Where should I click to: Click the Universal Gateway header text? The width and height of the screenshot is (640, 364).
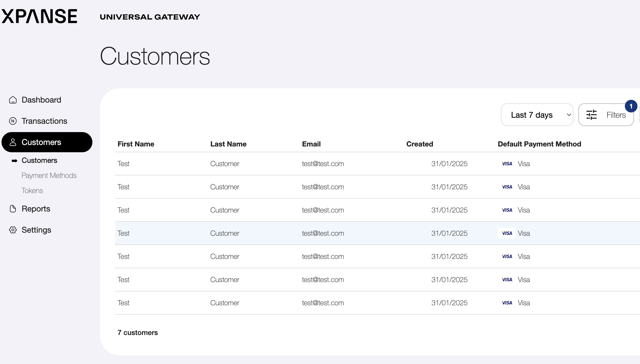(150, 17)
